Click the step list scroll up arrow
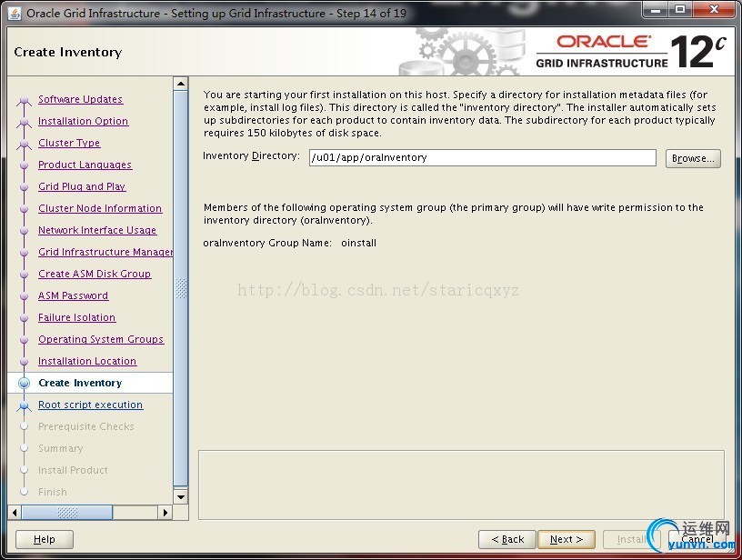The height and width of the screenshot is (560, 742). click(x=181, y=84)
